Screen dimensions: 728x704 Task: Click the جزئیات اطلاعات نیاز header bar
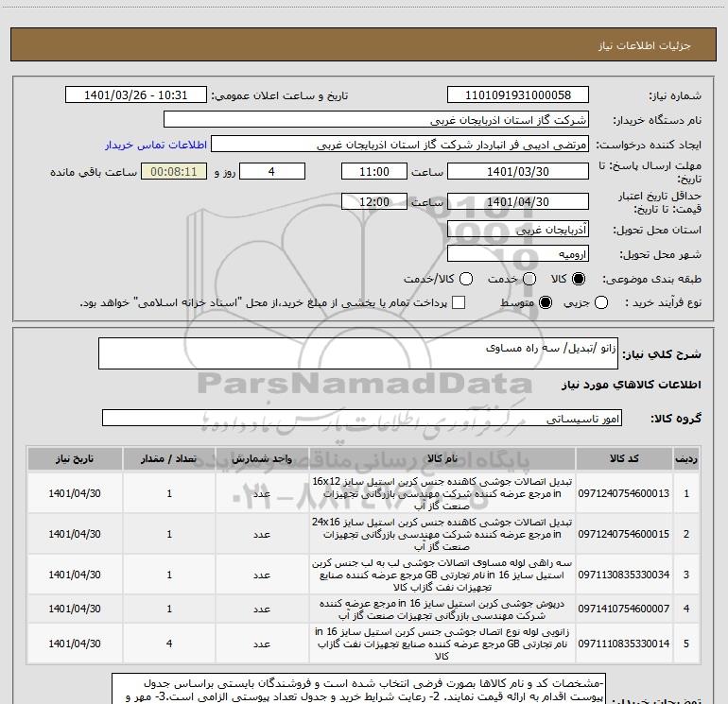(x=363, y=44)
